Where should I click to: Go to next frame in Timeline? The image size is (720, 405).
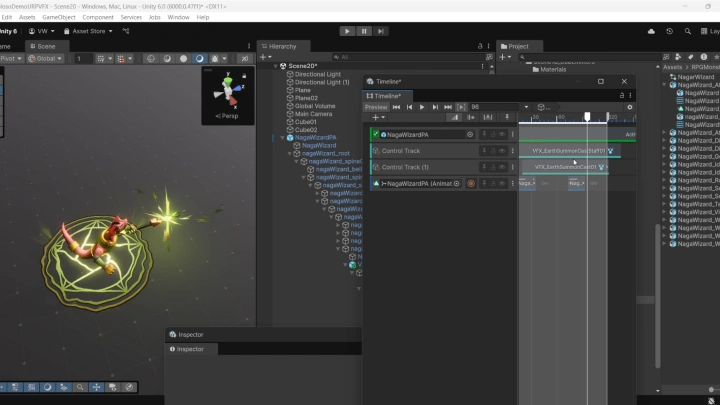435,107
